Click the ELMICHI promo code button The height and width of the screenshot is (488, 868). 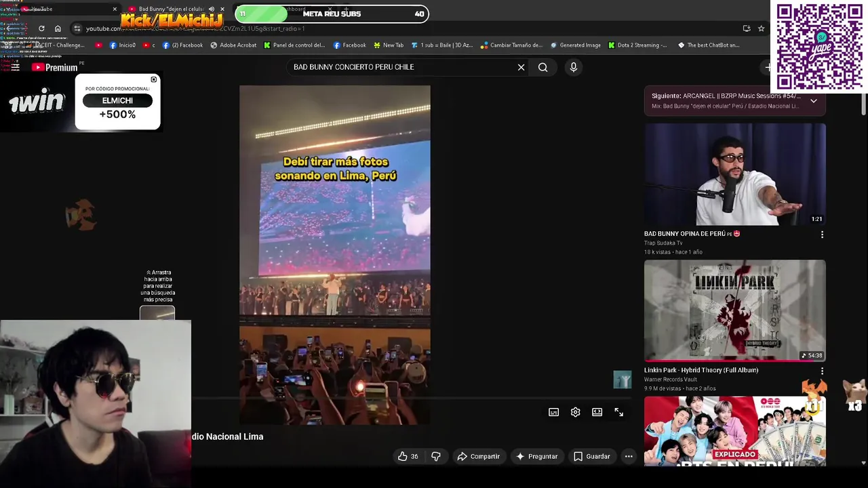[117, 100]
